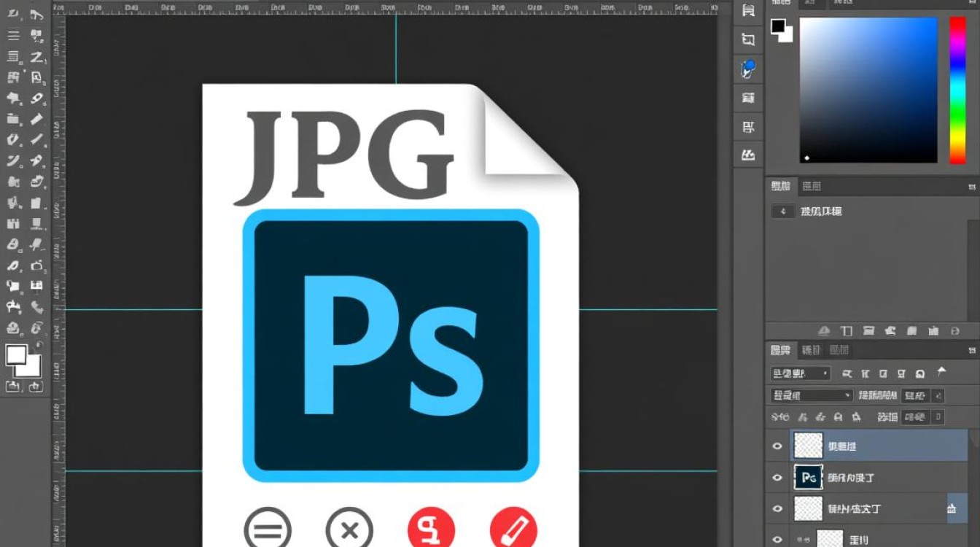Screen dimensions: 980x547
Task: Select the blue paint bucket icon in side strip
Action: (x=747, y=69)
